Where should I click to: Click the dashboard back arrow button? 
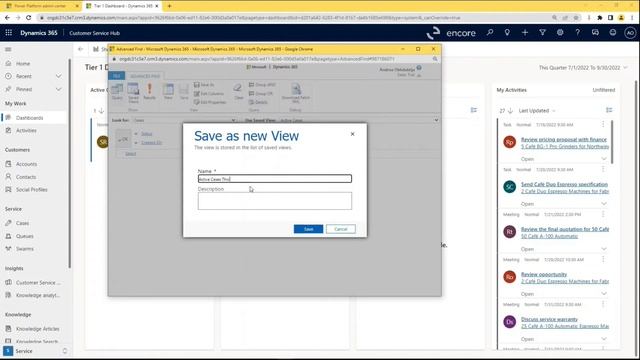pyautogui.click(x=80, y=49)
